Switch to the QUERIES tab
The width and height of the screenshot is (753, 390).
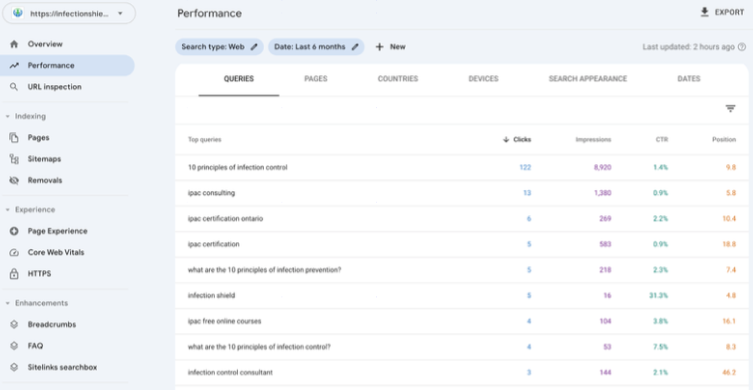[239, 79]
